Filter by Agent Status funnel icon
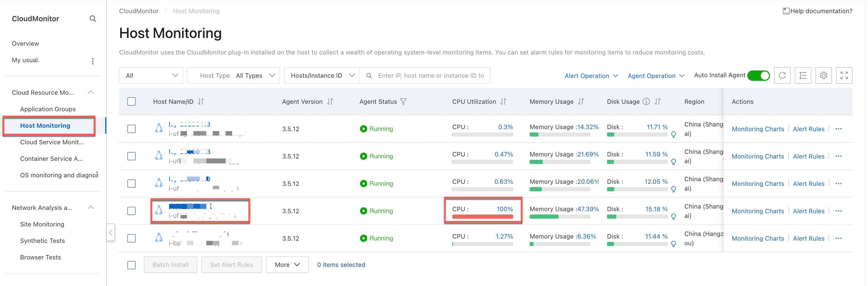 tap(403, 101)
